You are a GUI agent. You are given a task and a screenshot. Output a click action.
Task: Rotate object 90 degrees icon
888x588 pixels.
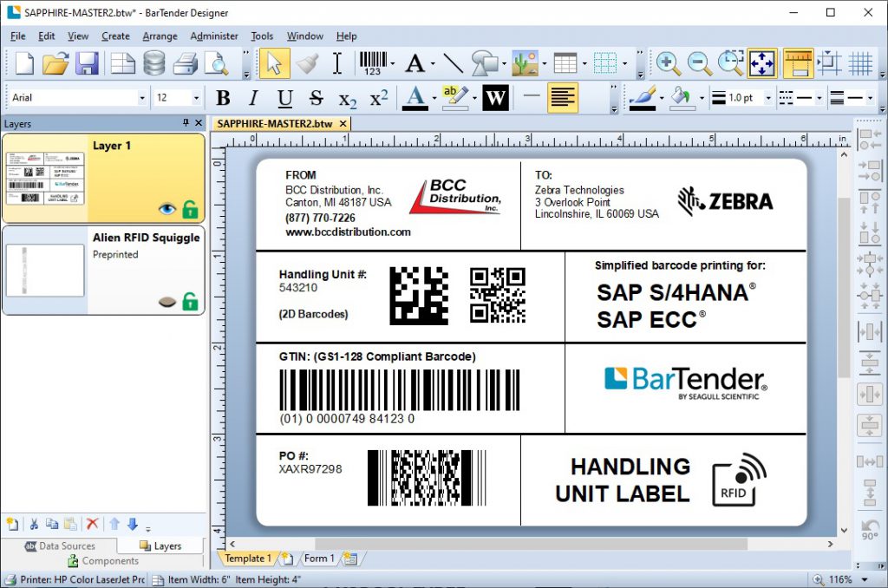tap(870, 528)
